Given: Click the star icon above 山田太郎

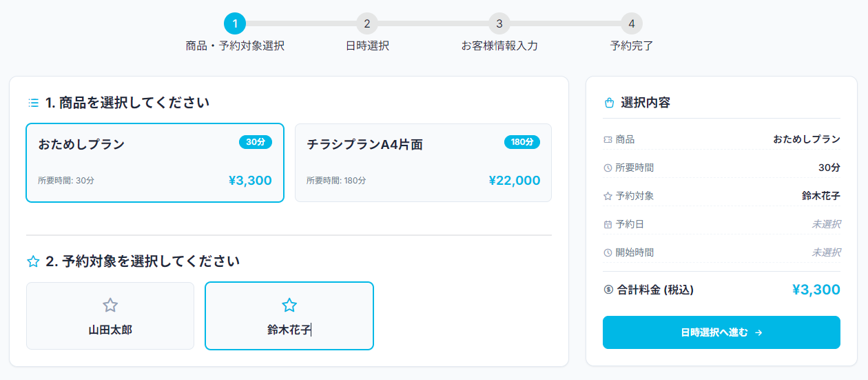Looking at the screenshot, I should [110, 305].
